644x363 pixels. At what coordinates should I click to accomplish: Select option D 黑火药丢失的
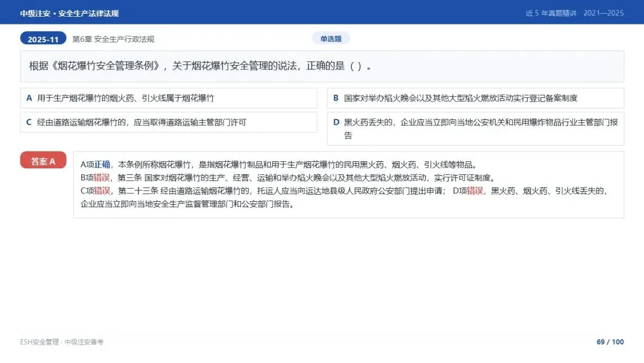[x=476, y=129]
